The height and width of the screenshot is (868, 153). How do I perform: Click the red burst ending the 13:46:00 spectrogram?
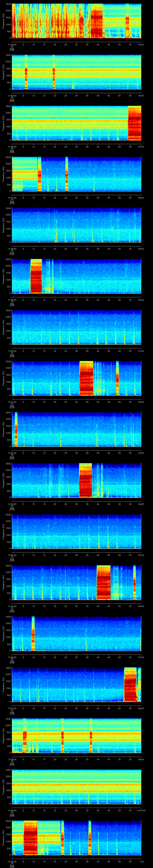point(134,123)
